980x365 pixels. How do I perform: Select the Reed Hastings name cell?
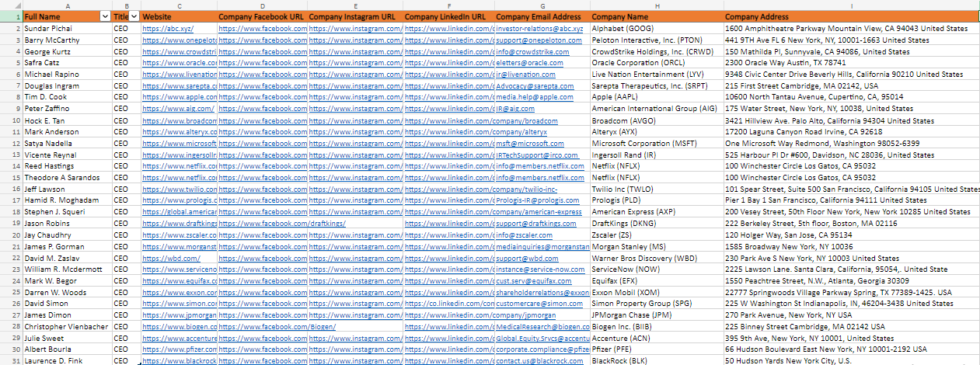67,166
